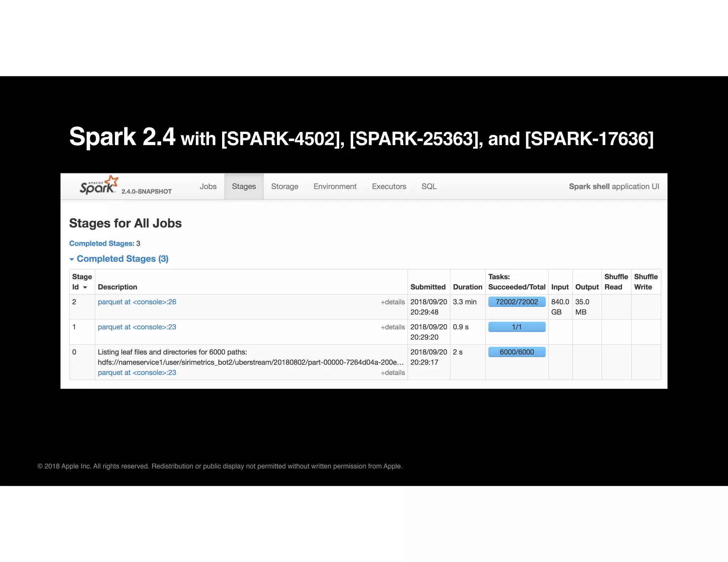This screenshot has width=728, height=562.
Task: Expand +details for stage 2
Action: [x=393, y=302]
